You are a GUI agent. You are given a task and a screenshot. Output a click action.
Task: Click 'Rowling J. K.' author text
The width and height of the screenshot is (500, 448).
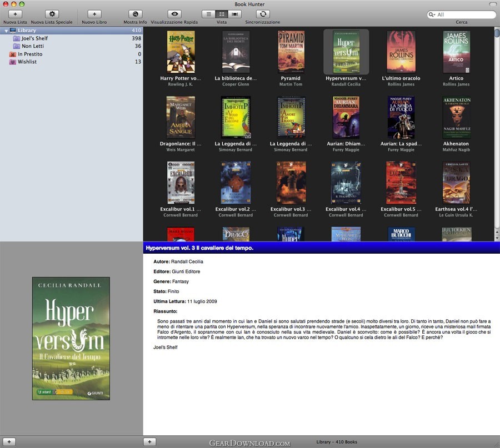181,84
